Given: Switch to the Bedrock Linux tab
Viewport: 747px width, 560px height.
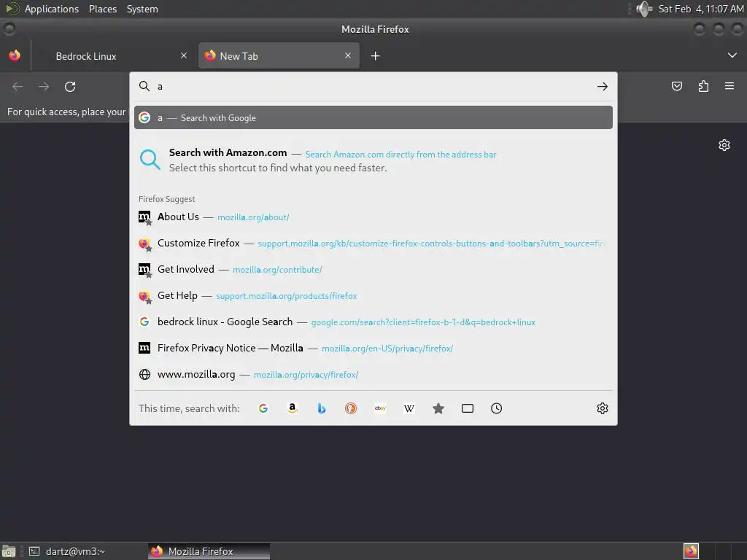Looking at the screenshot, I should click(x=113, y=55).
